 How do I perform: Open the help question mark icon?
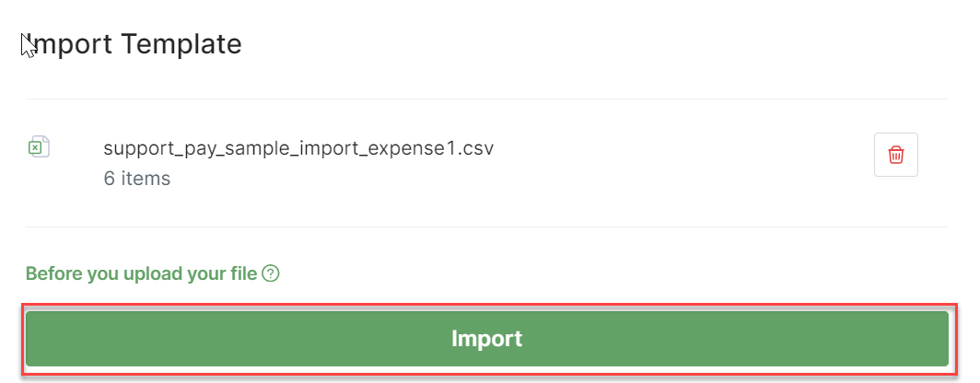tap(271, 273)
